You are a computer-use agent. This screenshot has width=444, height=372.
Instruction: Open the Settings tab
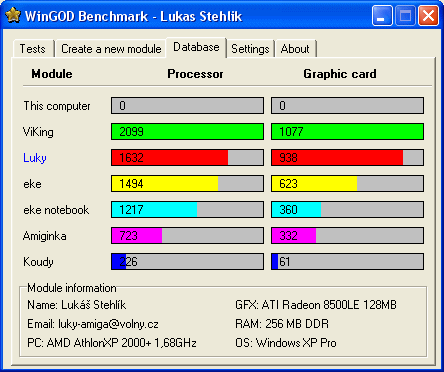[250, 49]
